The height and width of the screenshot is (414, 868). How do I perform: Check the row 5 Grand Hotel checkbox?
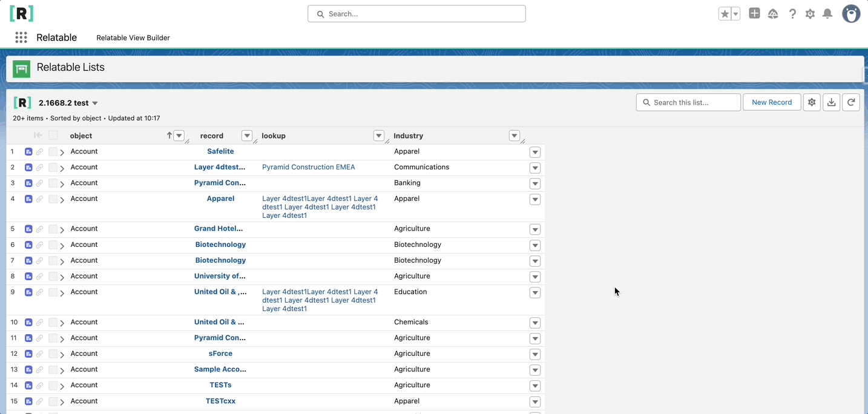53,229
